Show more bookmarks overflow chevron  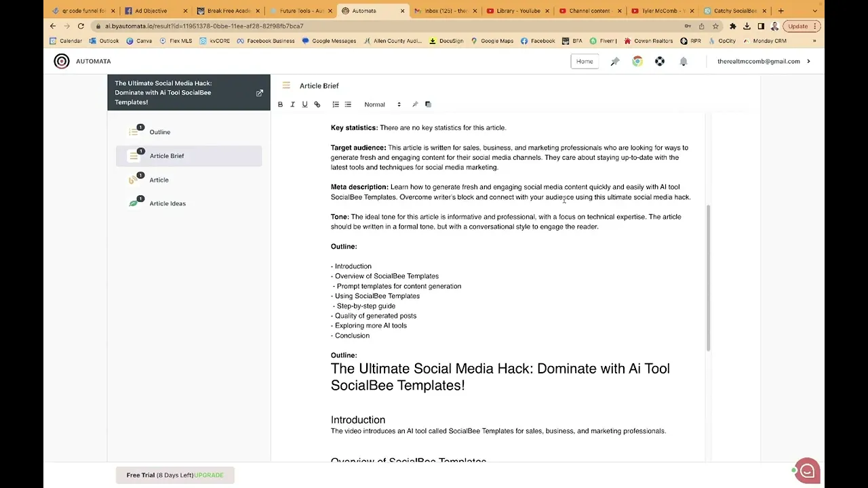point(814,41)
